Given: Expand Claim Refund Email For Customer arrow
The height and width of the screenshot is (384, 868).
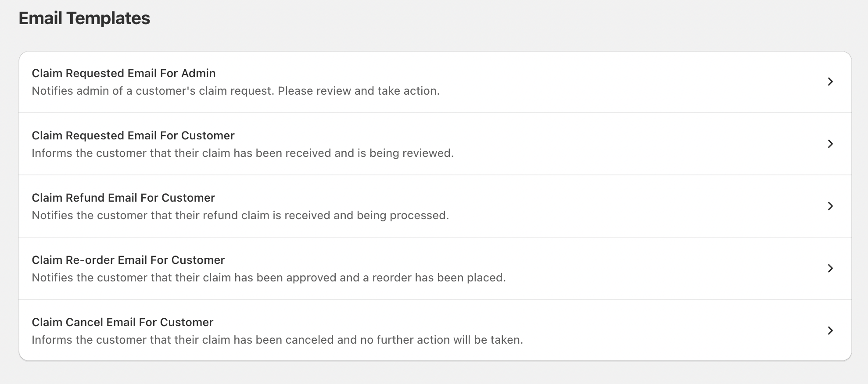Looking at the screenshot, I should pos(830,206).
